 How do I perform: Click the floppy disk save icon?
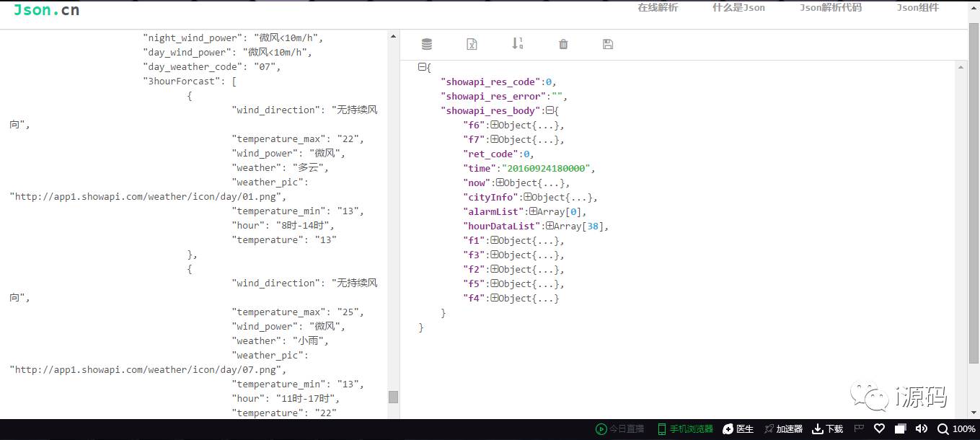tap(608, 44)
